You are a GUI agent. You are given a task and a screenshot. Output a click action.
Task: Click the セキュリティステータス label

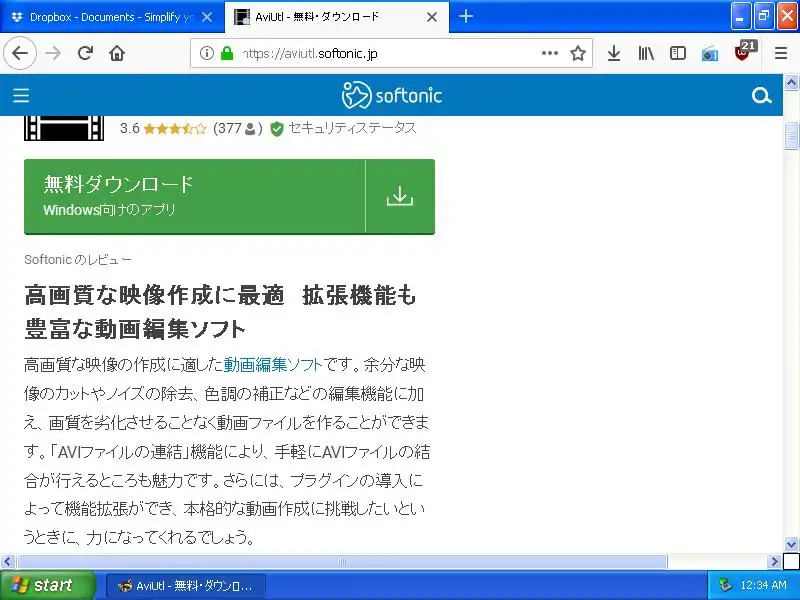point(353,128)
